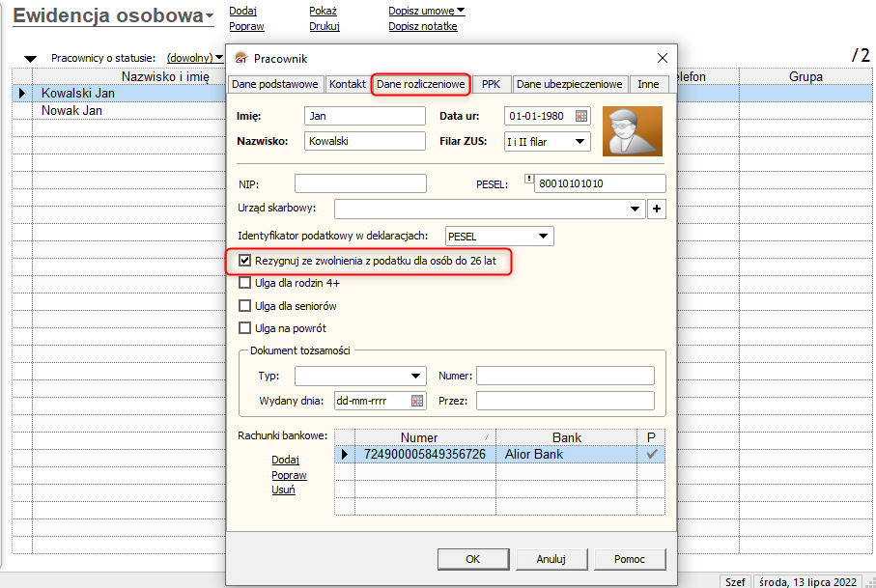Click the NIP input field
Screen dimensions: 876x588
click(x=360, y=183)
